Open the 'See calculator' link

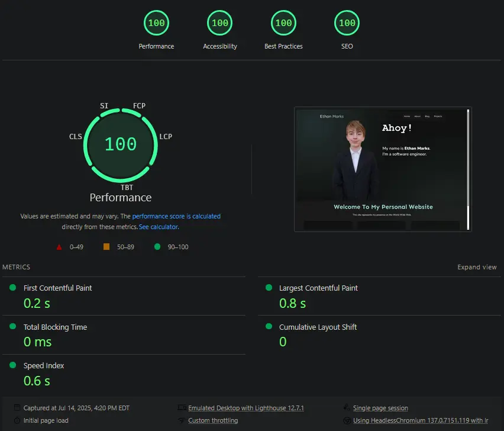coord(159,227)
